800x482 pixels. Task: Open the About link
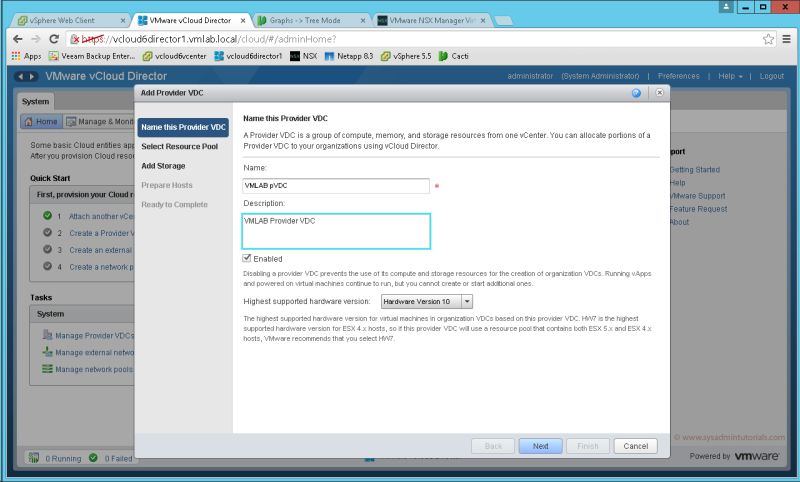tap(680, 222)
